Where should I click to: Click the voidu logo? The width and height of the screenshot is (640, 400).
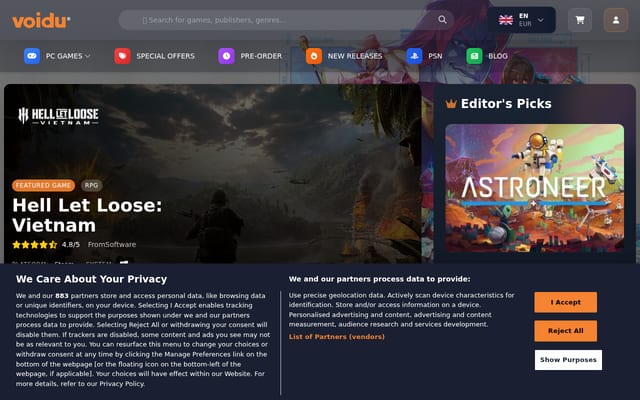[41, 20]
